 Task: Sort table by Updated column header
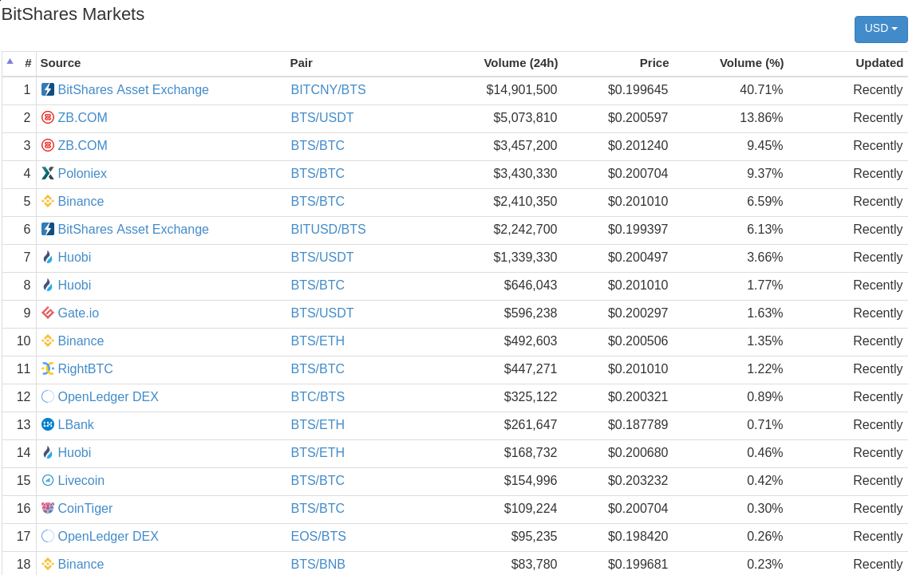879,63
